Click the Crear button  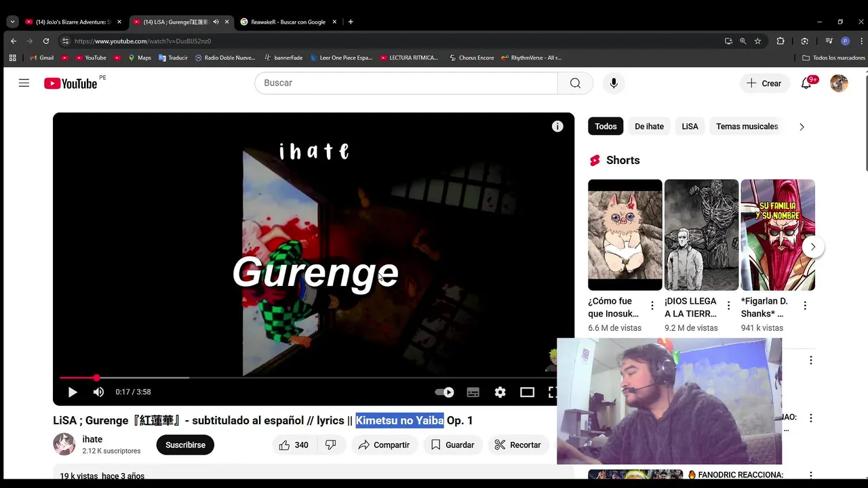764,83
